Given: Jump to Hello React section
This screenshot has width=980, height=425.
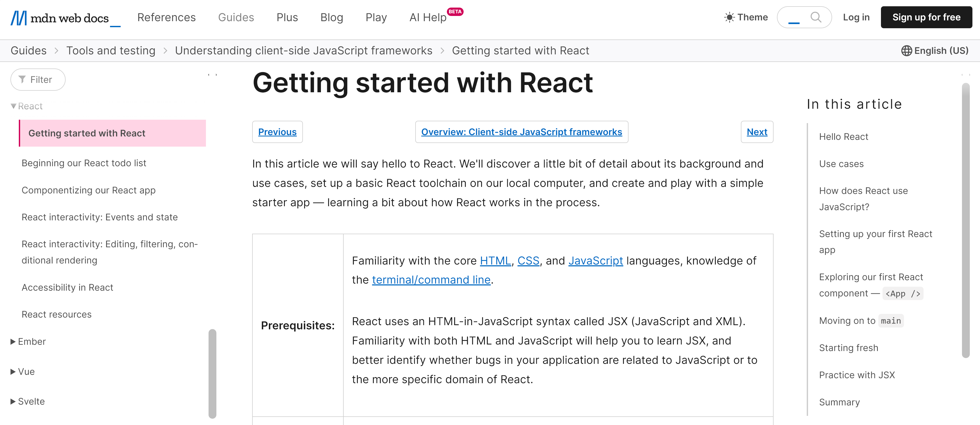Looking at the screenshot, I should coord(843,137).
